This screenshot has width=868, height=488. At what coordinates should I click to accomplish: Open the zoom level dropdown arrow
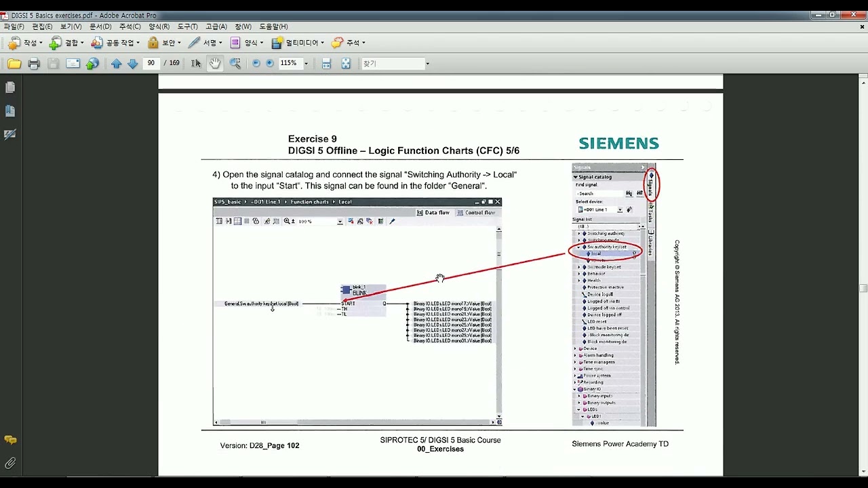(x=306, y=63)
